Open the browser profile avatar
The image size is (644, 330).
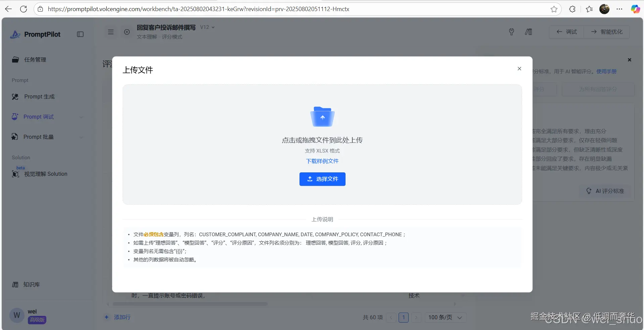604,9
